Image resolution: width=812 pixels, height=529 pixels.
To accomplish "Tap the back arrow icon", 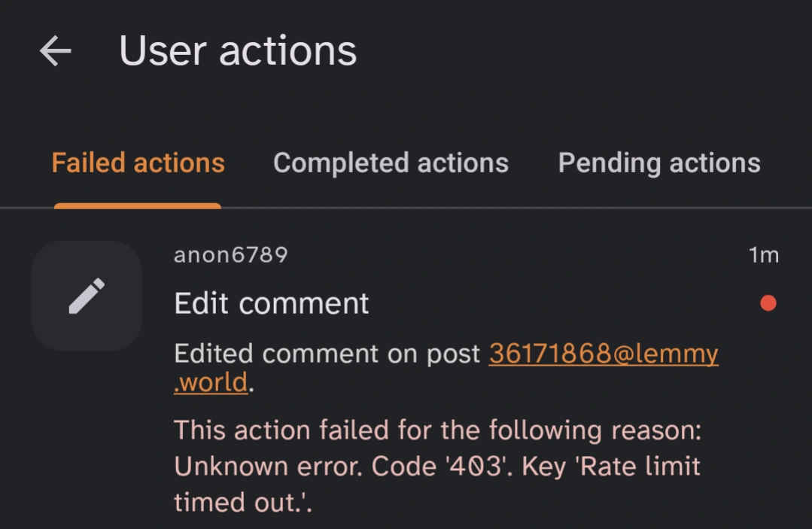I will click(55, 51).
